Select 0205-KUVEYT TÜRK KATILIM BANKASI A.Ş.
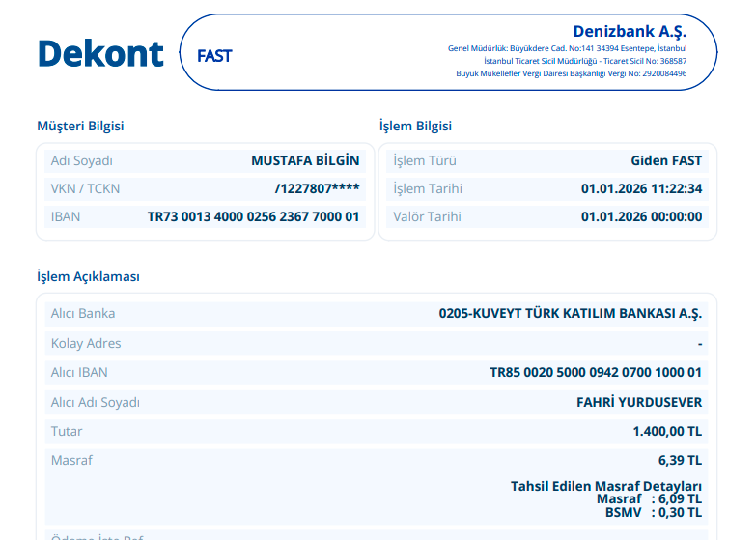The height and width of the screenshot is (540, 756). [571, 314]
